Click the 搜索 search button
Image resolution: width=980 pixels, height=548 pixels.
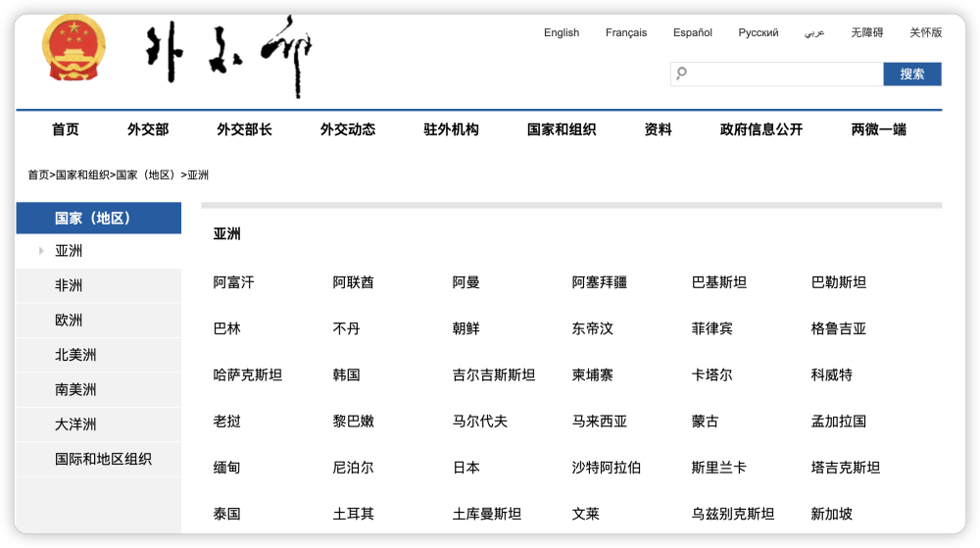912,74
